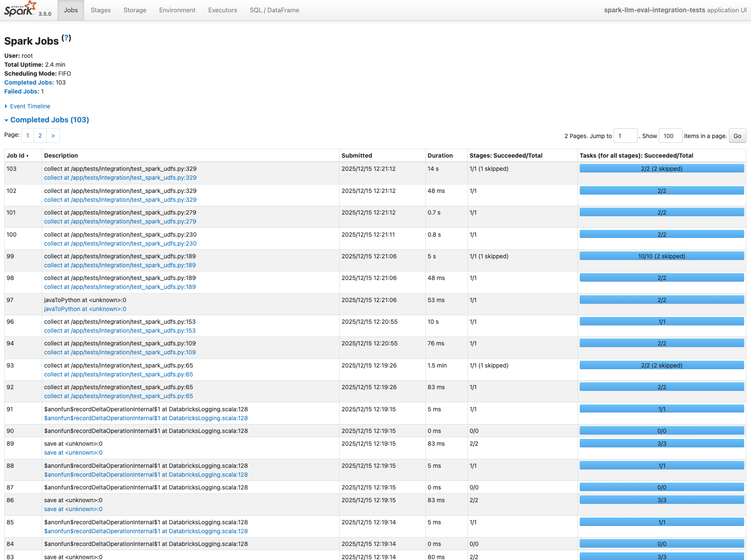Go to the SQL / DataFrame tab
Image resolution: width=751 pixels, height=560 pixels.
[274, 10]
